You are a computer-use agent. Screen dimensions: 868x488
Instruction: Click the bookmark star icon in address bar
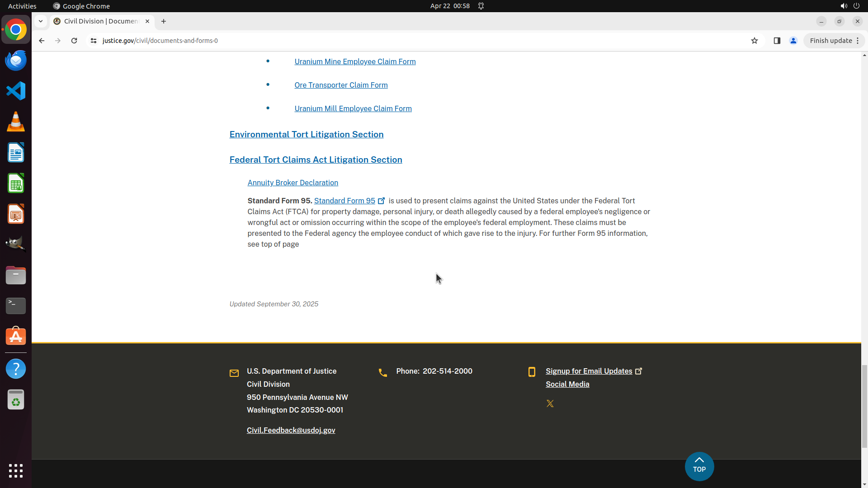tap(754, 41)
